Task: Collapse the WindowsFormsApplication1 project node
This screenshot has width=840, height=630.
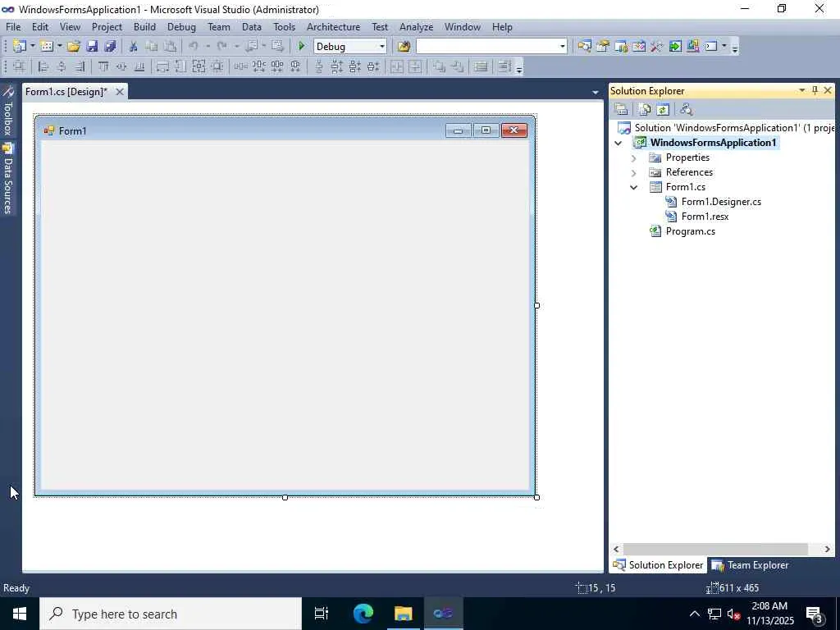Action: point(619,143)
